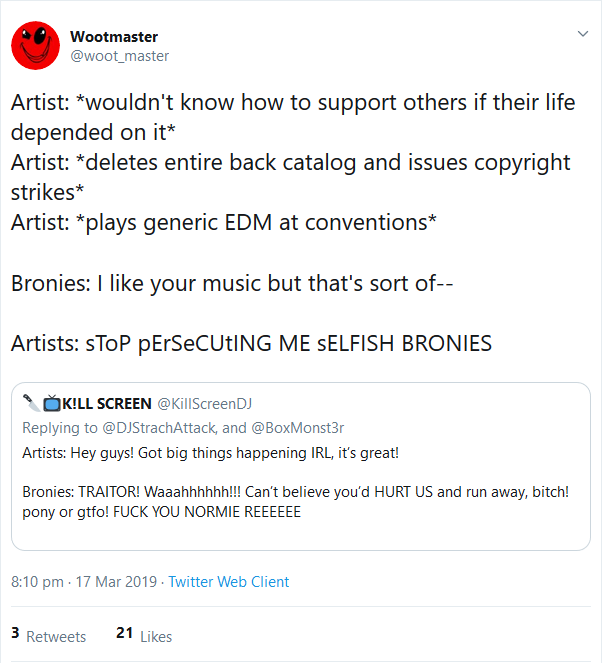This screenshot has width=602, height=663.
Task: View the 21 Likes list
Action: [x=144, y=635]
